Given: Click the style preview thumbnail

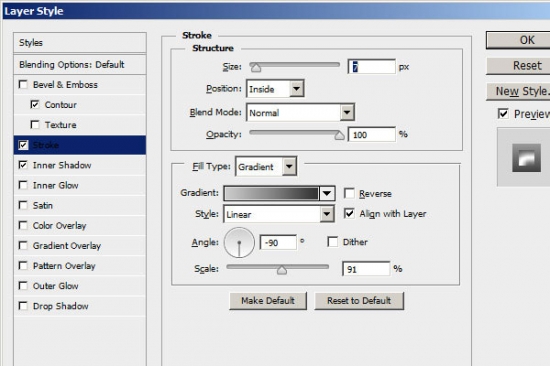Looking at the screenshot, I should [x=526, y=158].
